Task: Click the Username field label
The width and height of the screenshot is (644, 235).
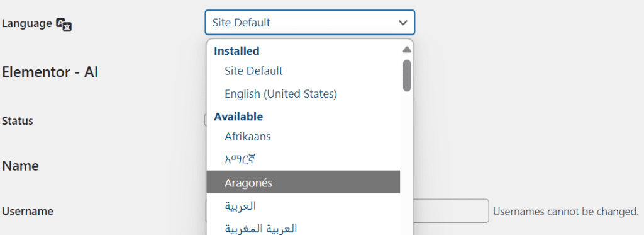Action: [x=28, y=212]
